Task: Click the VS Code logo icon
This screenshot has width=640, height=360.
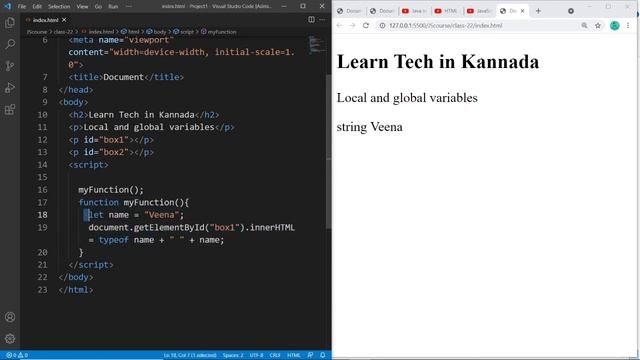Action: coord(7,6)
